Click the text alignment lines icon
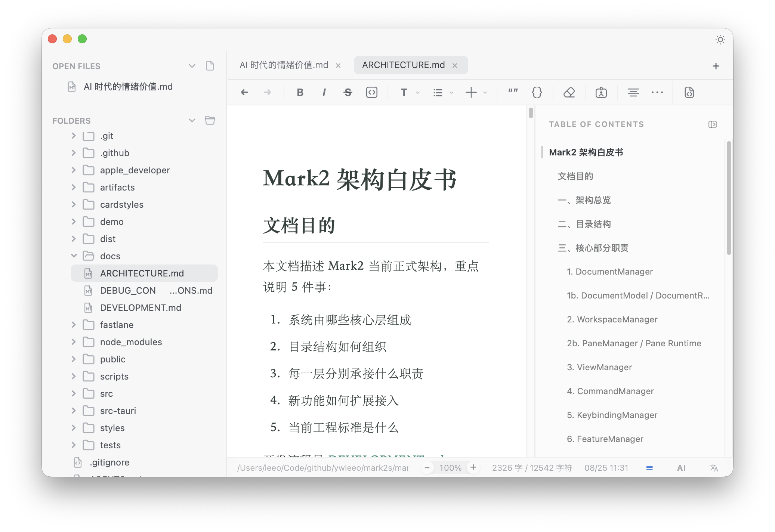Screen dimensions: 775x532 tap(633, 92)
